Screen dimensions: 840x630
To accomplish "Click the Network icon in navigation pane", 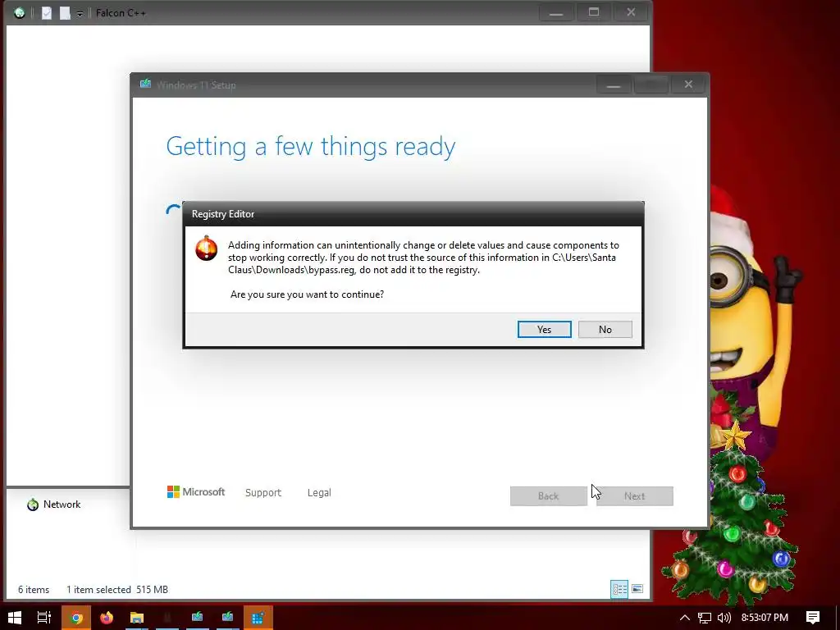I will click(33, 504).
